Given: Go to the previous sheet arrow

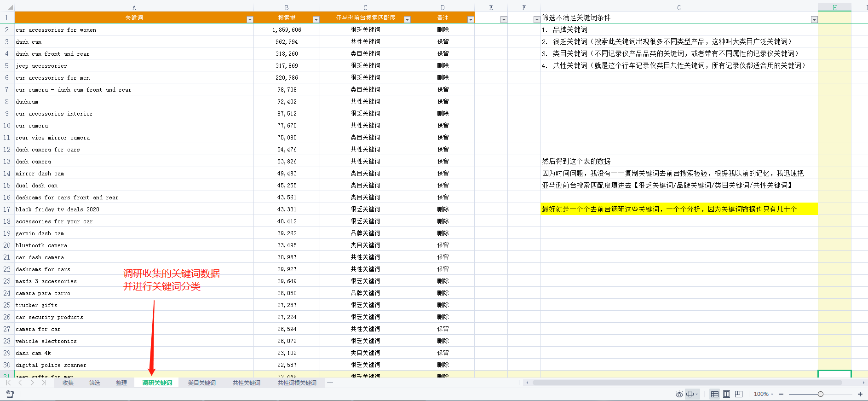Looking at the screenshot, I should click(x=20, y=383).
